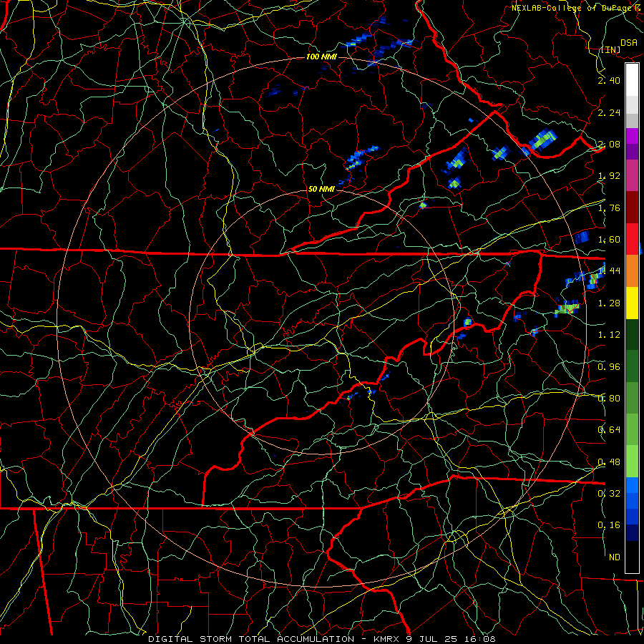Select the navy blue legend swatch
644x644 pixels.
pyautogui.click(x=632, y=533)
